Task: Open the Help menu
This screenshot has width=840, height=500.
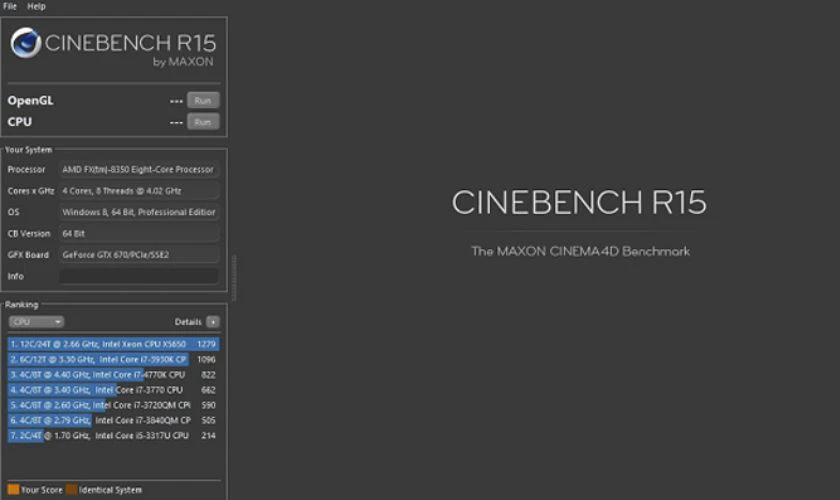Action: (x=36, y=6)
